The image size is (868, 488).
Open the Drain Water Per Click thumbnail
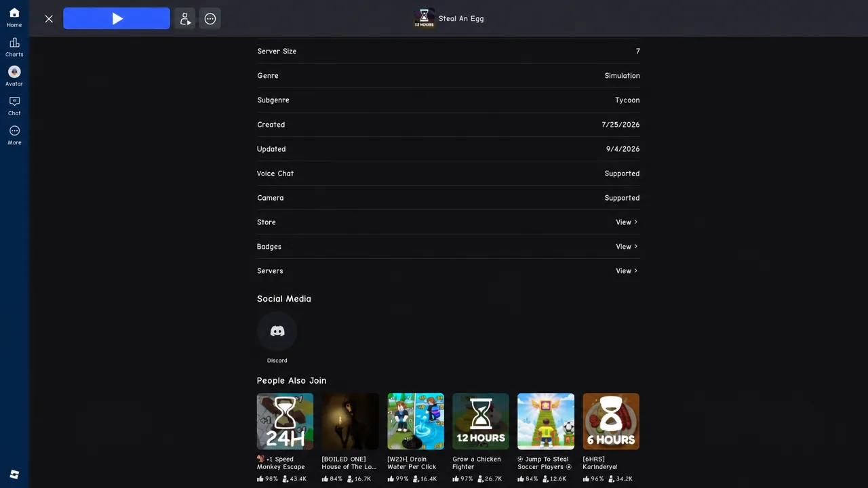coord(416,422)
